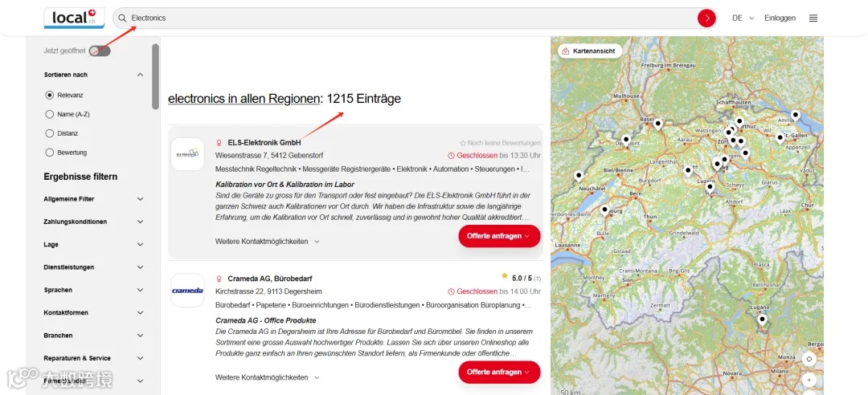Open Kartenansicht map view button

(590, 51)
